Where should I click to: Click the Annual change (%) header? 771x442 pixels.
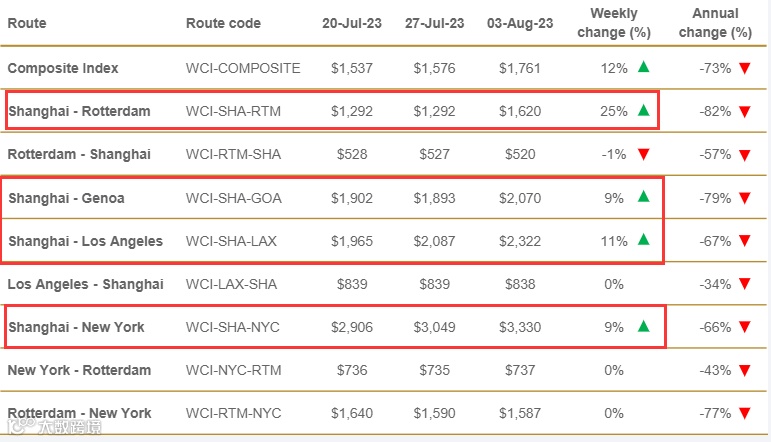(715, 22)
